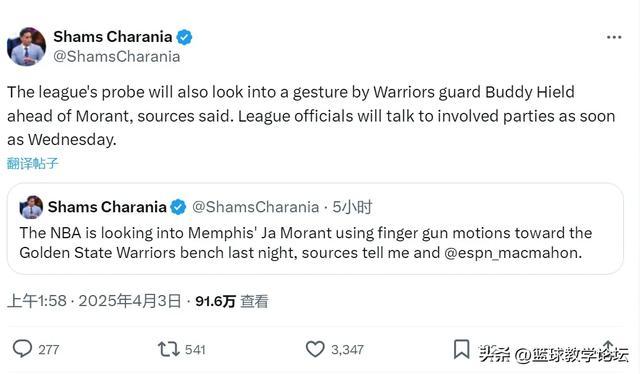
Task: Click the 翻译帖子 translate post link
Action: click(x=33, y=163)
